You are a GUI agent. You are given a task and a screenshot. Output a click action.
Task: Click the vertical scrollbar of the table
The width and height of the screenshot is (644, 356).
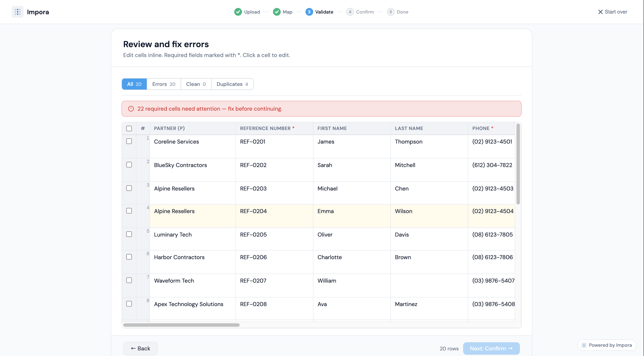[518, 164]
